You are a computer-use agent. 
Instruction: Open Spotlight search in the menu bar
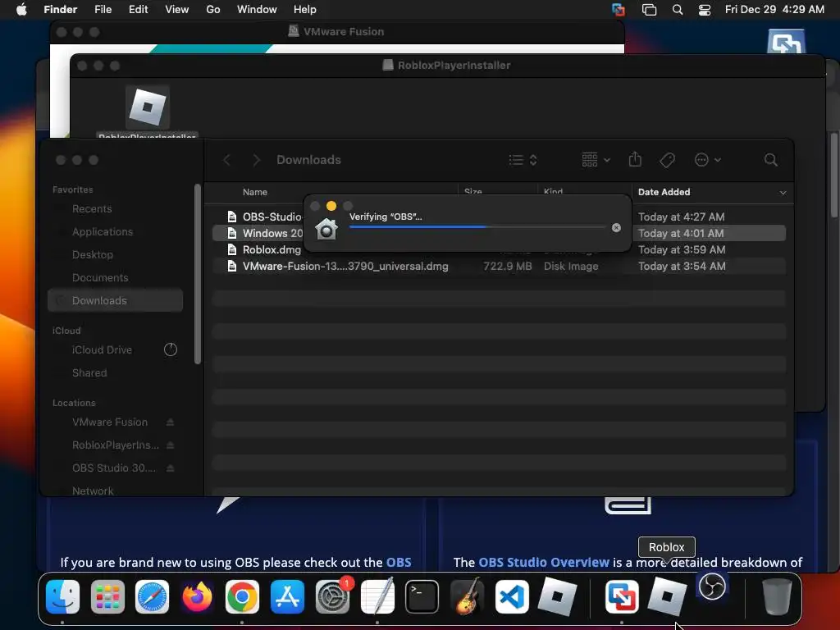click(678, 10)
